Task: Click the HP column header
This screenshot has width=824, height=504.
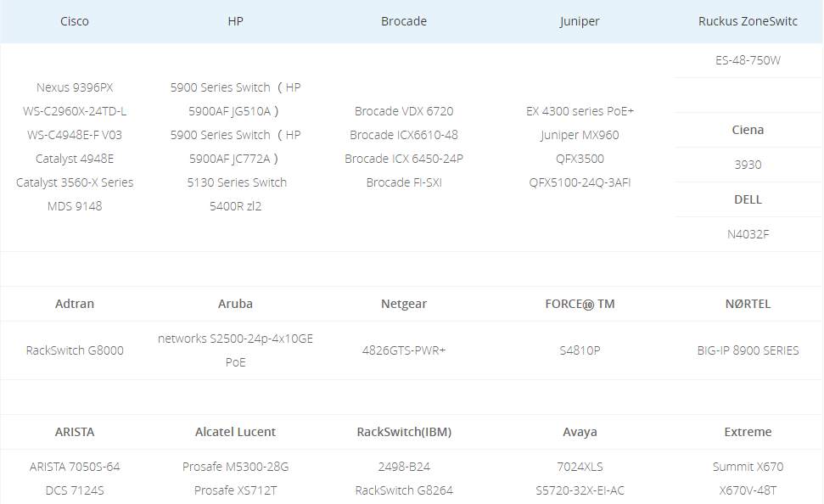Action: point(236,21)
